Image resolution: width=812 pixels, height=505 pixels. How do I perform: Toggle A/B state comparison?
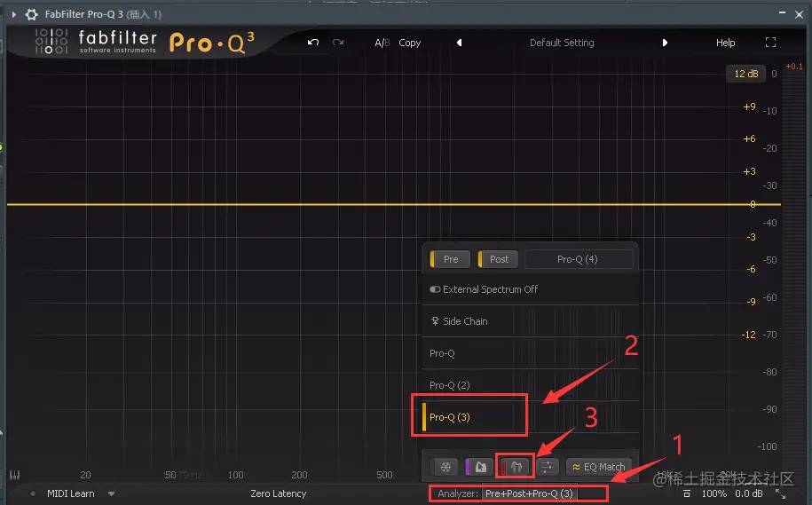click(382, 43)
